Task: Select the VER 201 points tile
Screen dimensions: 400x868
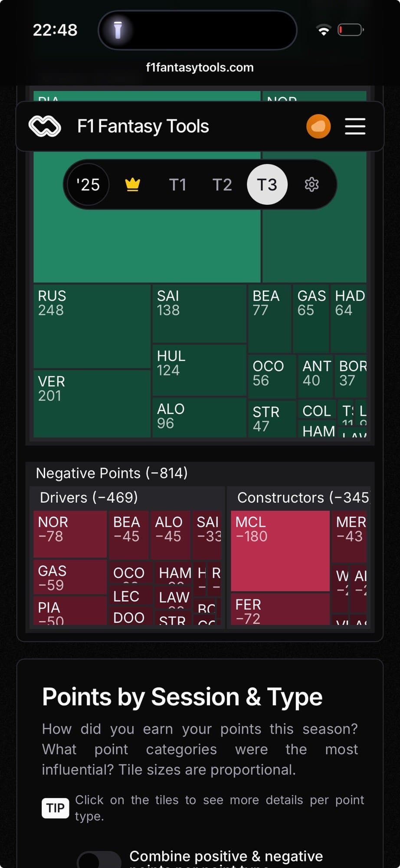Action: [x=92, y=403]
